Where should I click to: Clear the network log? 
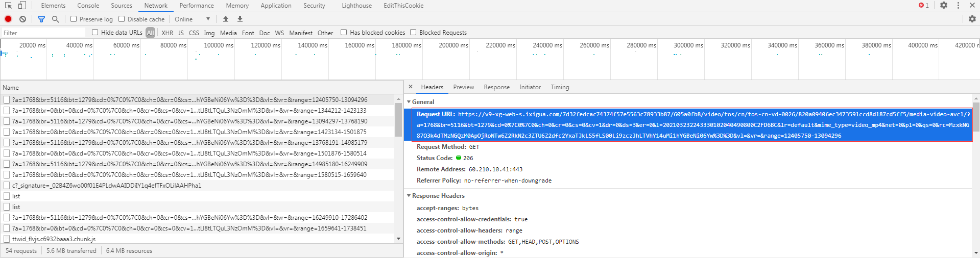click(22, 19)
